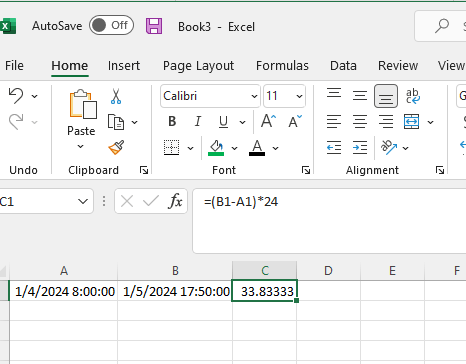Screen dimensions: 466x364
Task: Open Alignment settings dialog launcher
Action: [440, 170]
